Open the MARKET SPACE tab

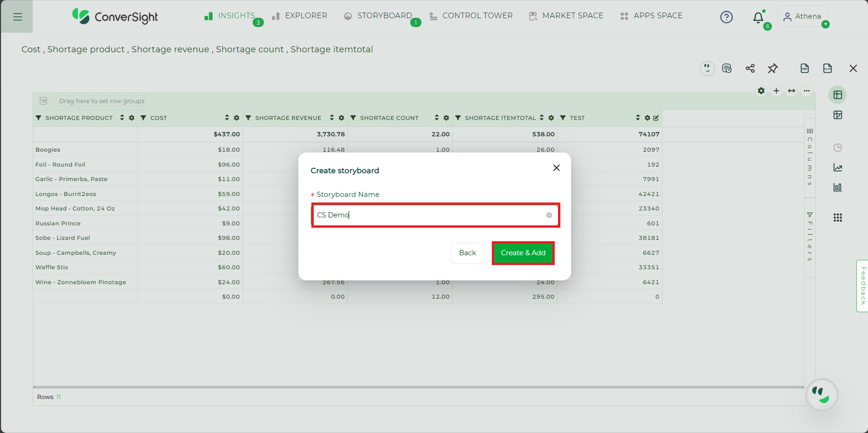566,16
